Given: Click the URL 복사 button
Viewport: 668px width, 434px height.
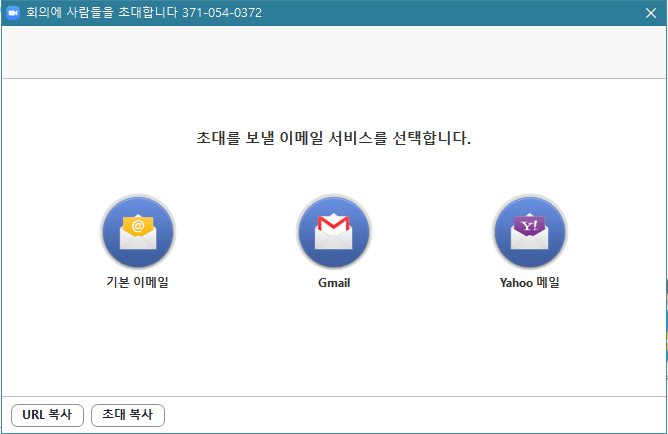Looking at the screenshot, I should pos(47,415).
